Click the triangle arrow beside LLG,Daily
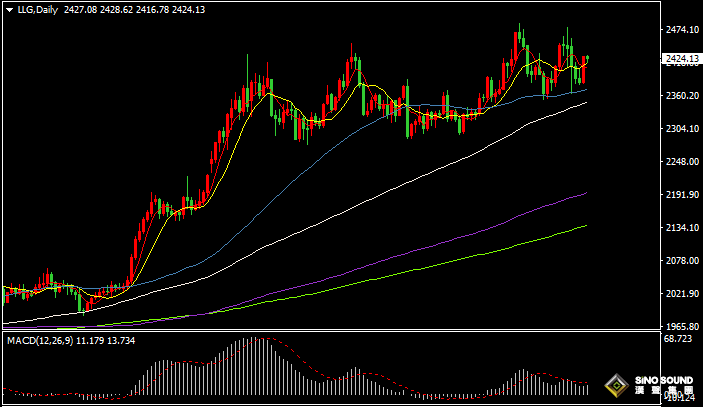The height and width of the screenshot is (407, 703). (x=10, y=9)
